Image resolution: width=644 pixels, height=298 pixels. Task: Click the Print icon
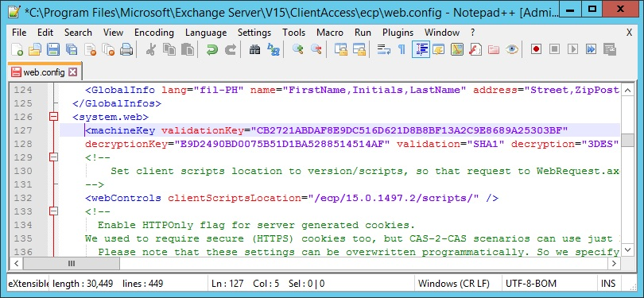pos(126,49)
